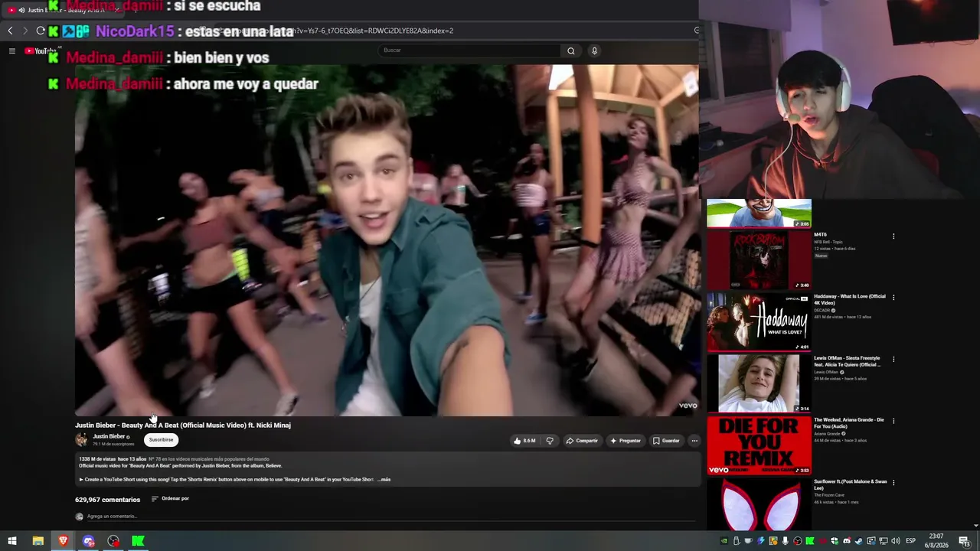Screen dimensions: 980x551
Task: Expand the description with '...más'
Action: click(x=384, y=480)
